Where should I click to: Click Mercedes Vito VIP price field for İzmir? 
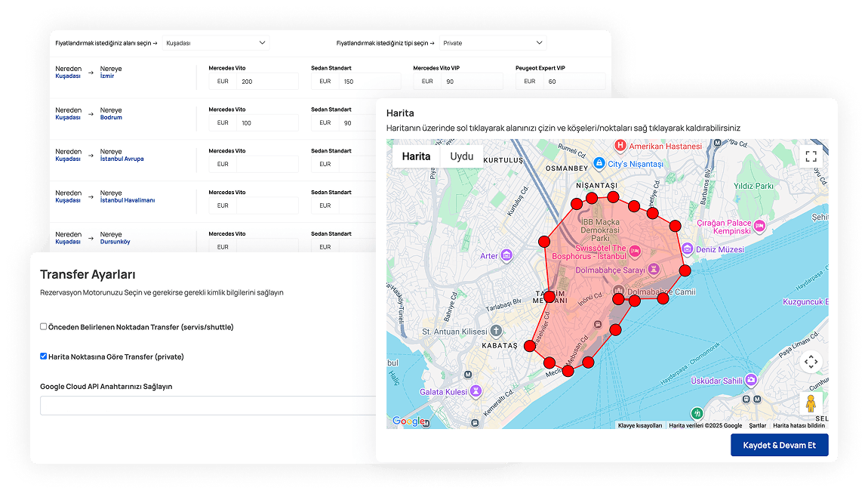472,82
